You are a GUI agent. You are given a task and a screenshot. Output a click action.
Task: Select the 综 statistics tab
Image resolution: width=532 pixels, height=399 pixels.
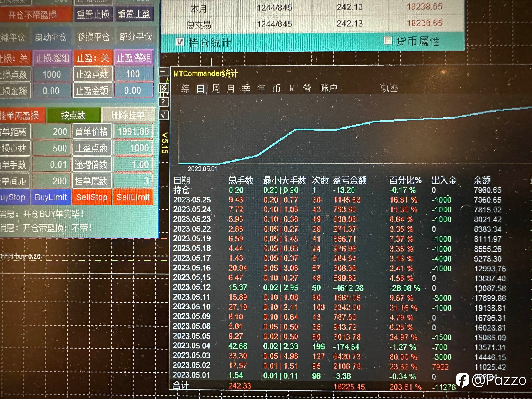pyautogui.click(x=185, y=89)
